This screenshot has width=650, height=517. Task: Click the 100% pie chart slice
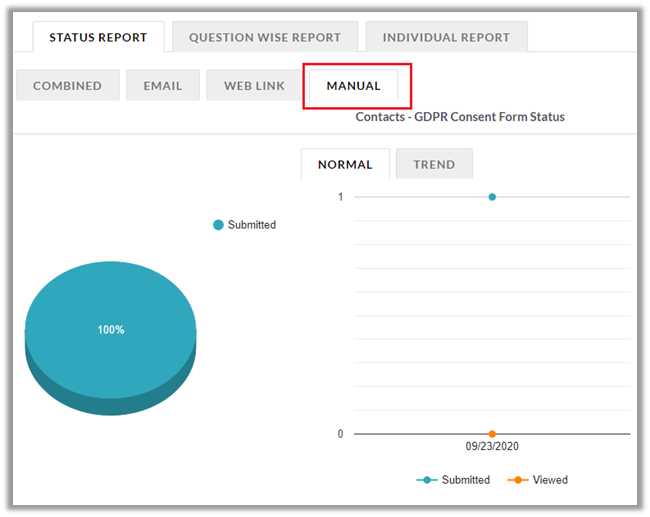tap(110, 320)
